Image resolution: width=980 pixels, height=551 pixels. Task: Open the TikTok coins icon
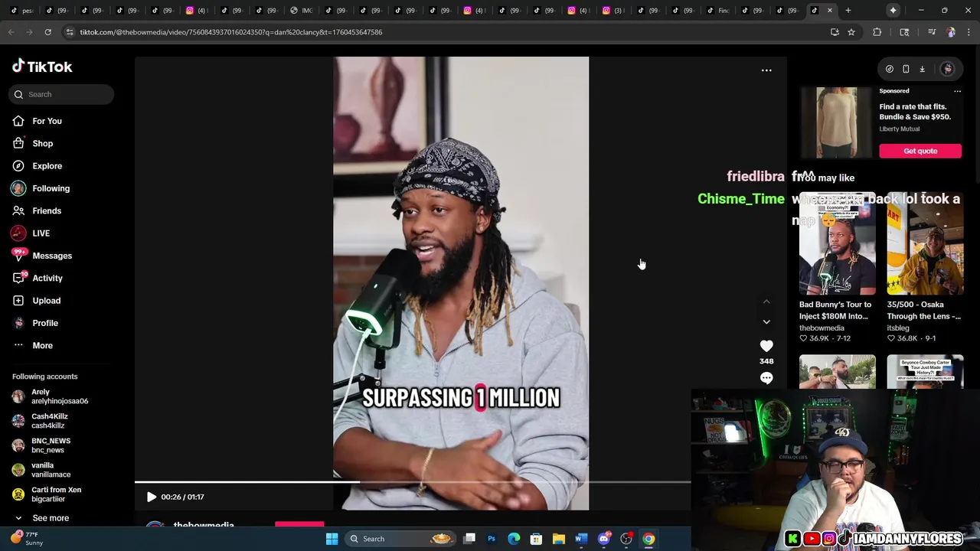890,69
